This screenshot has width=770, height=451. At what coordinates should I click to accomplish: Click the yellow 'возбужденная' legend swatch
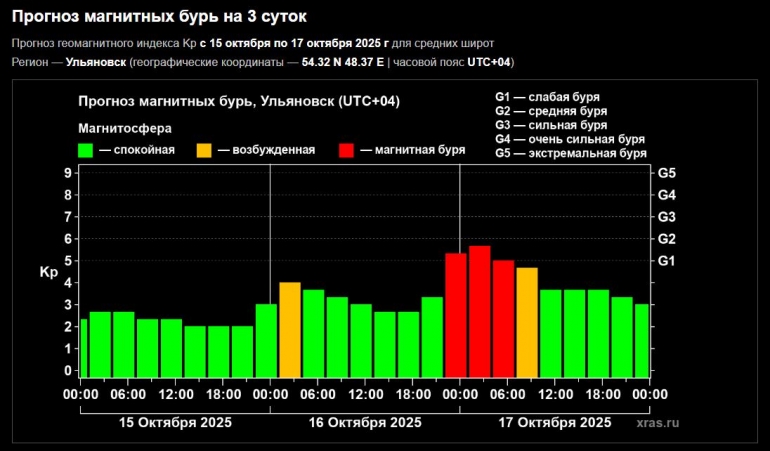[204, 150]
